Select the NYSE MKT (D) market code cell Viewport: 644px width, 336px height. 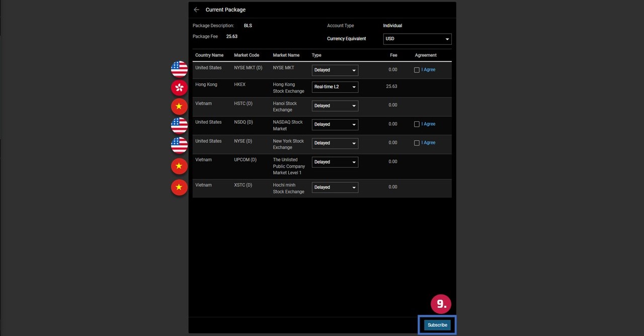tap(248, 68)
